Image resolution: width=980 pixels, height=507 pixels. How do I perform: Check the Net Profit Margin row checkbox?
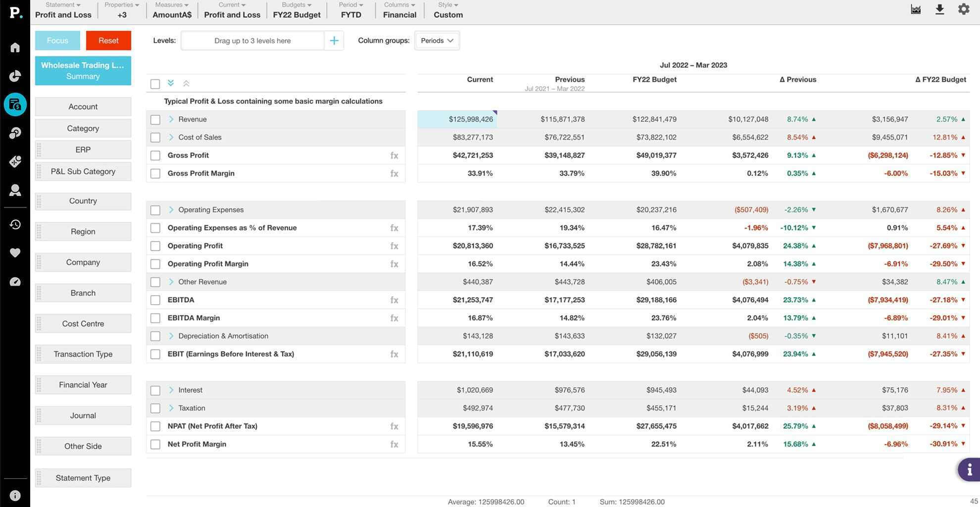tap(155, 445)
